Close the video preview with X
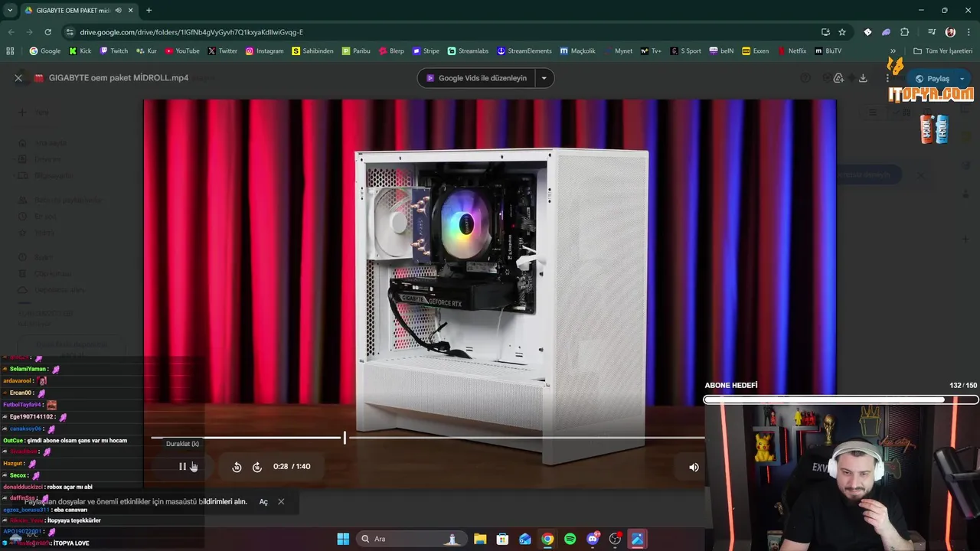Viewport: 980px width, 551px height. click(18, 78)
